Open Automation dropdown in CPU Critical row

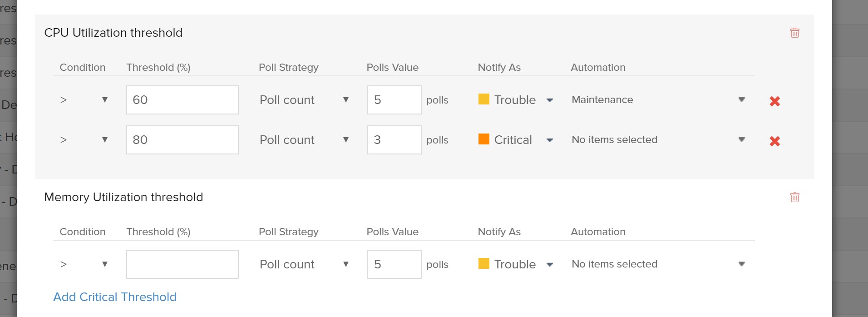(658, 140)
